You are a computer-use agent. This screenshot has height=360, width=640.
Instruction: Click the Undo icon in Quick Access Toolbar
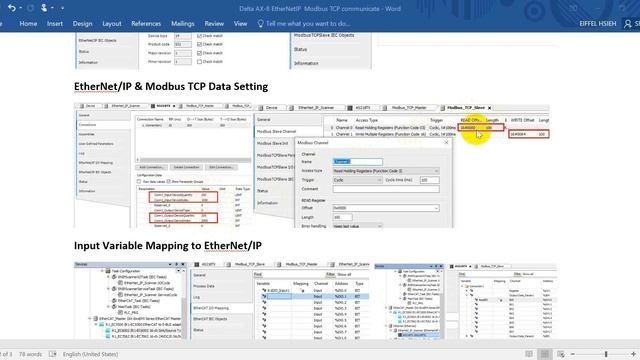tap(11, 8)
